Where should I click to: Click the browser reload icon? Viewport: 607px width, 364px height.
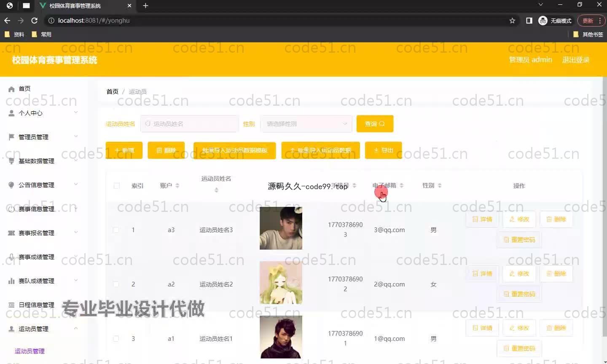[35, 21]
